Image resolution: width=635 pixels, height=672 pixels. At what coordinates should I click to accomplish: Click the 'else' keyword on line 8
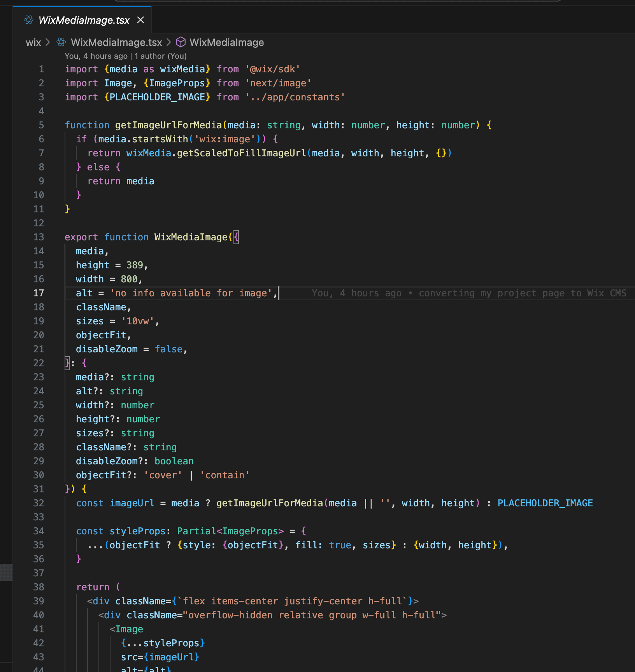(x=98, y=167)
